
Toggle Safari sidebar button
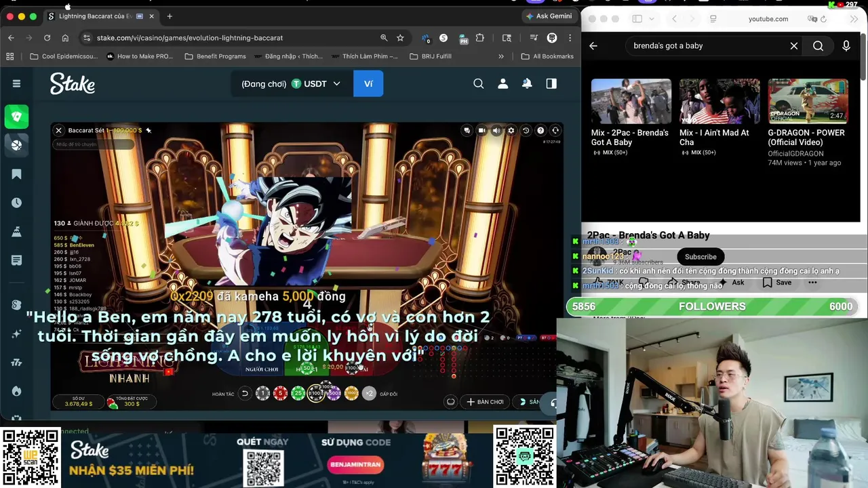tap(637, 19)
